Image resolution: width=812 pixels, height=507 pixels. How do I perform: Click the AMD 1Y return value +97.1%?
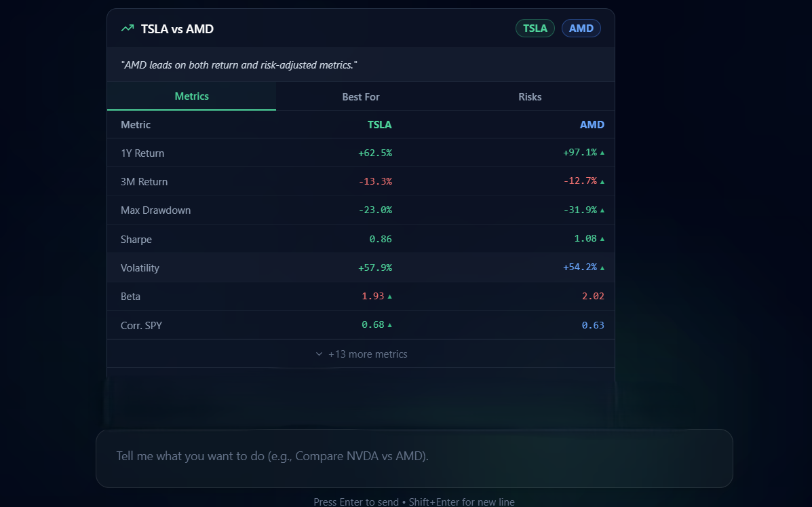pyautogui.click(x=580, y=152)
